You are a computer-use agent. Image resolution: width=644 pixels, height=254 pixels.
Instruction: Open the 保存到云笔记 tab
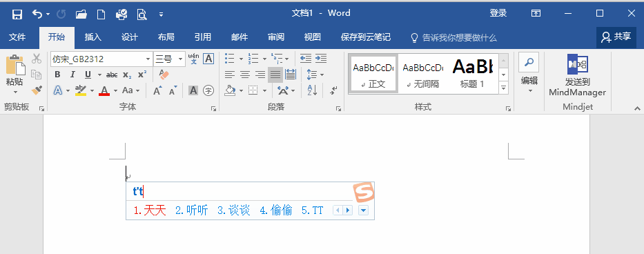click(x=366, y=37)
